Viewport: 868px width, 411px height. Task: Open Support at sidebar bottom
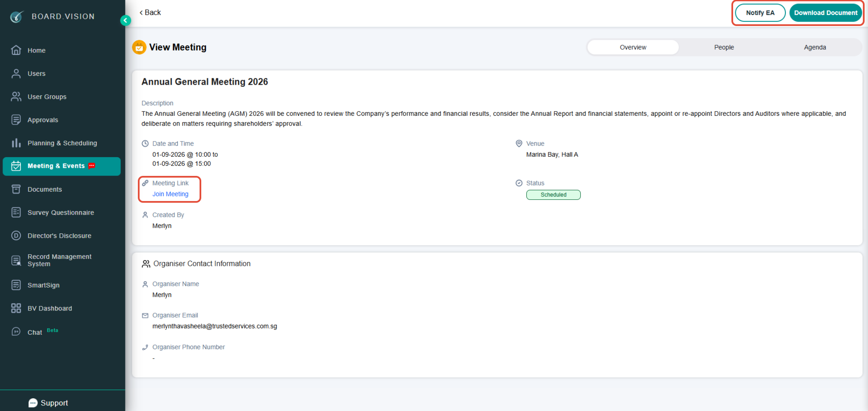point(48,403)
